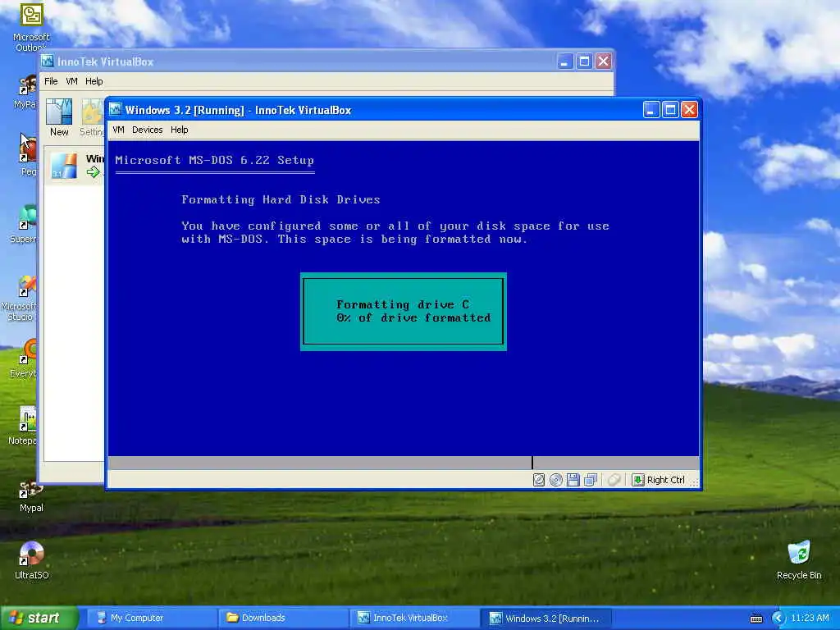Click the New toolbar button in VirtualBox manager
Image resolution: width=840 pixels, height=630 pixels.
(59, 117)
